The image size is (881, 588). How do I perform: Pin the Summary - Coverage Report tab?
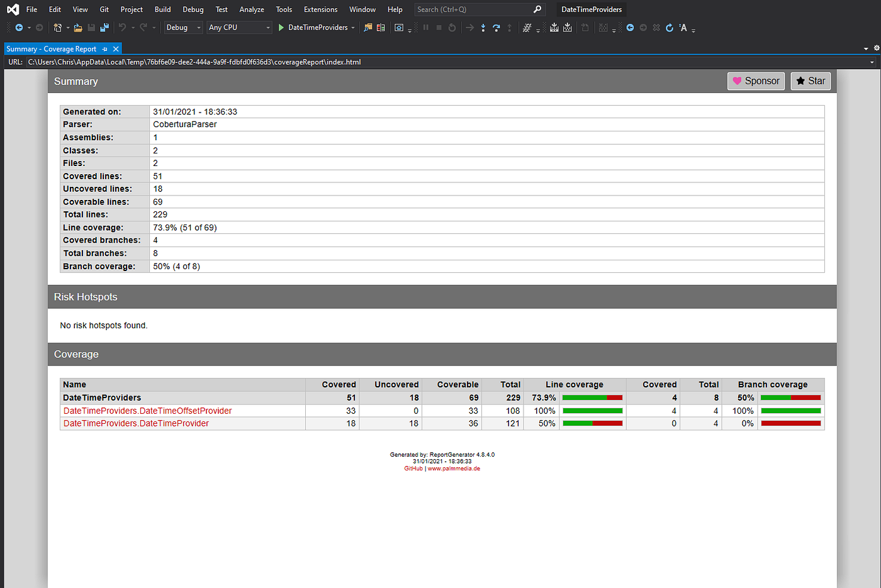pyautogui.click(x=105, y=49)
